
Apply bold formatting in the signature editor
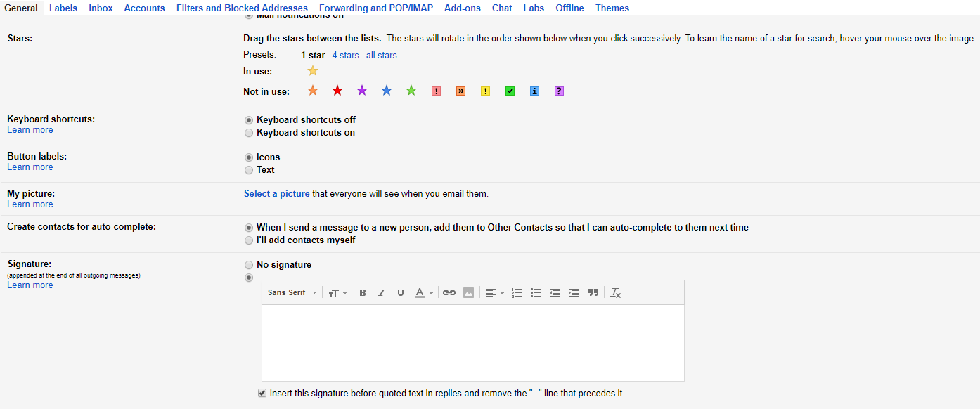(362, 292)
